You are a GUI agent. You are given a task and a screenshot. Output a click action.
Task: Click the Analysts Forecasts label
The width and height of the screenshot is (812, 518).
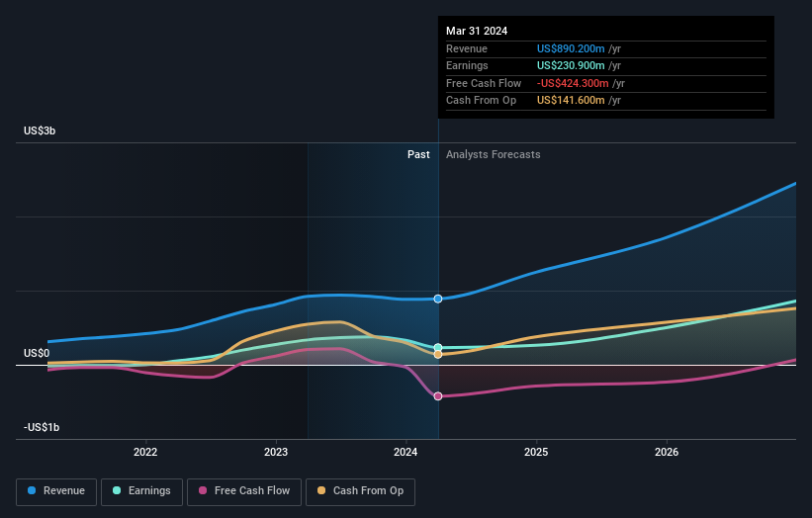(493, 155)
